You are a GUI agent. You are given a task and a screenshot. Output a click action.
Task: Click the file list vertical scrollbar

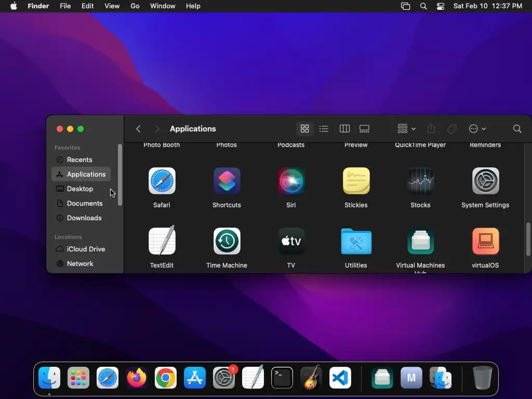tap(528, 239)
